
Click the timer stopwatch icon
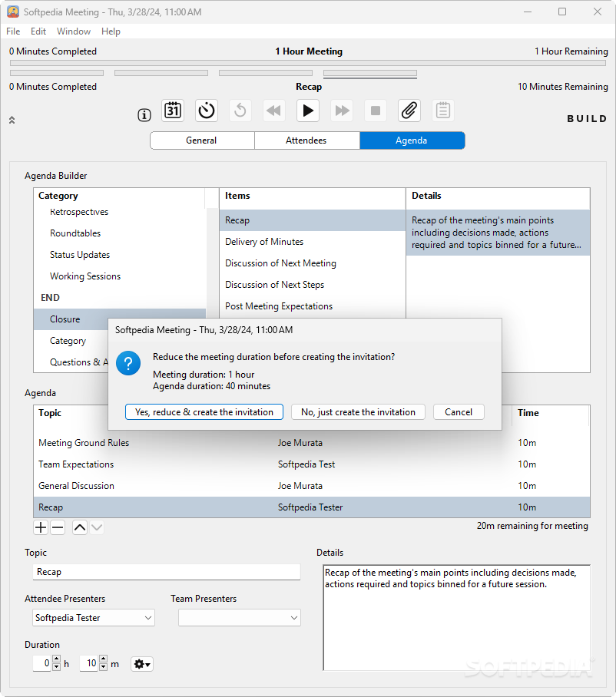pos(207,111)
